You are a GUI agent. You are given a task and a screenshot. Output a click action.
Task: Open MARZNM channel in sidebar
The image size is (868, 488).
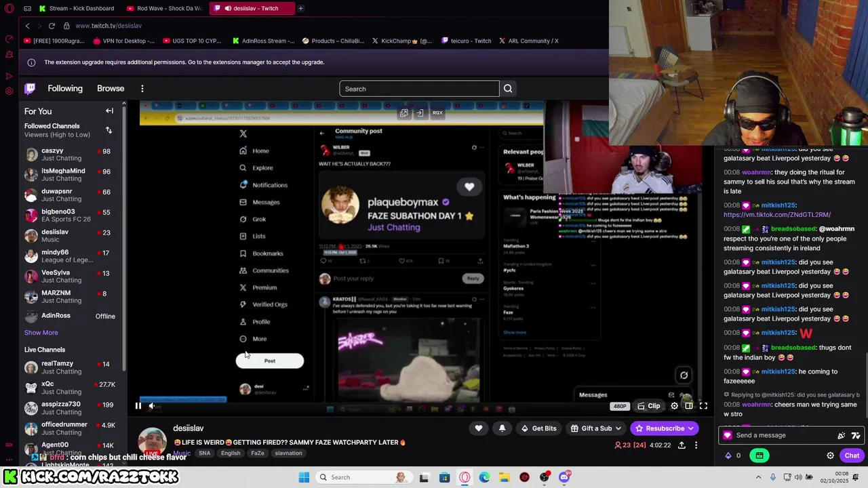tap(70, 296)
